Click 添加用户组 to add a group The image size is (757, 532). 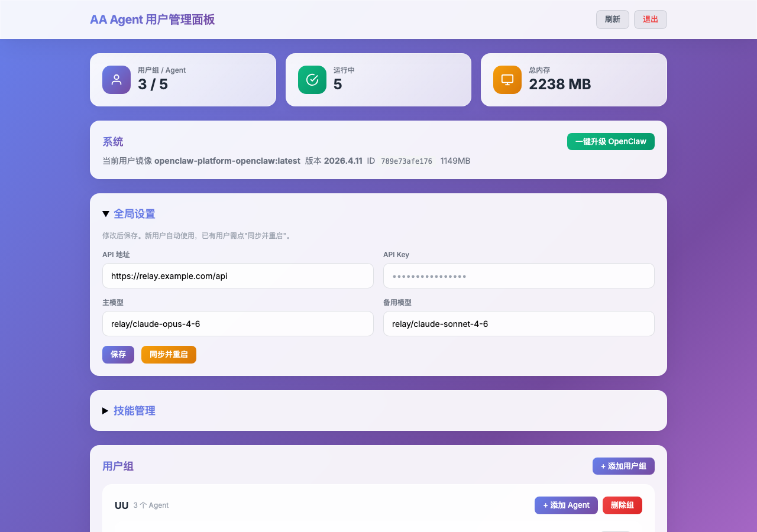point(623,466)
